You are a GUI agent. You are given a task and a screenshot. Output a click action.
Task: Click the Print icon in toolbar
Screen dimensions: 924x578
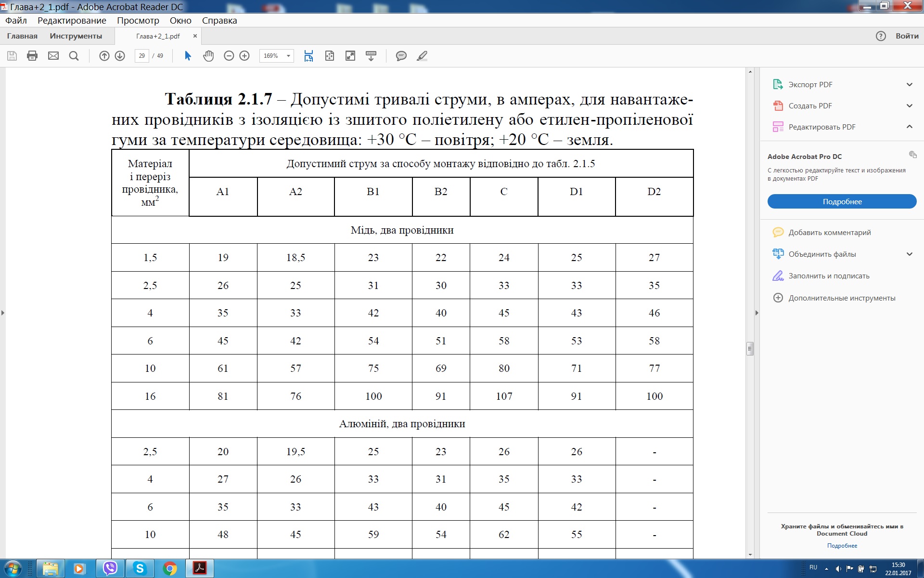click(x=32, y=56)
